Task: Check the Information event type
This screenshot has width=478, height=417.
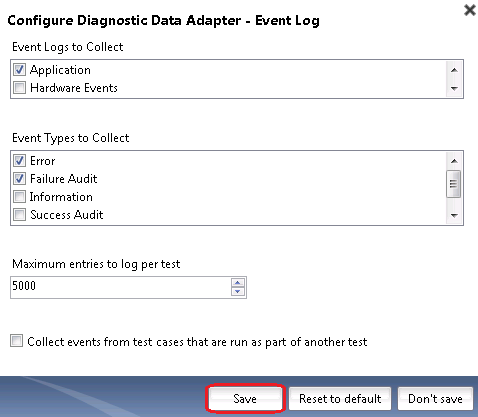Action: pos(19,197)
